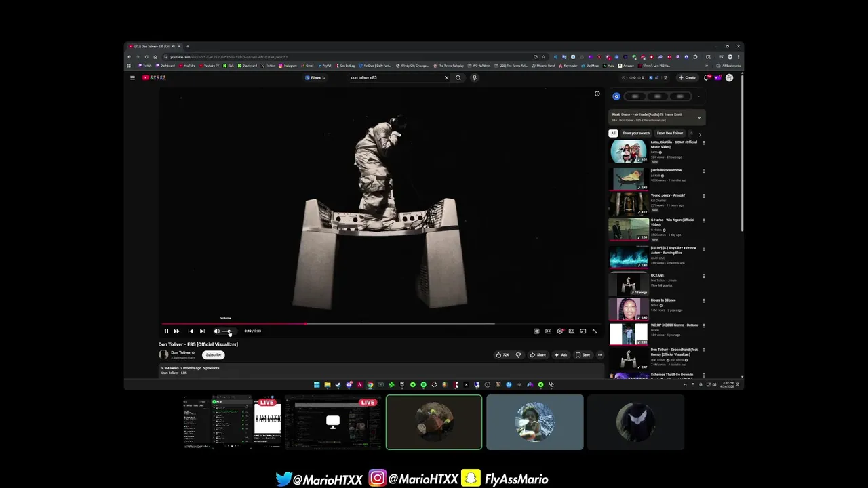
Task: Show video info icon on the player
Action: tap(597, 94)
